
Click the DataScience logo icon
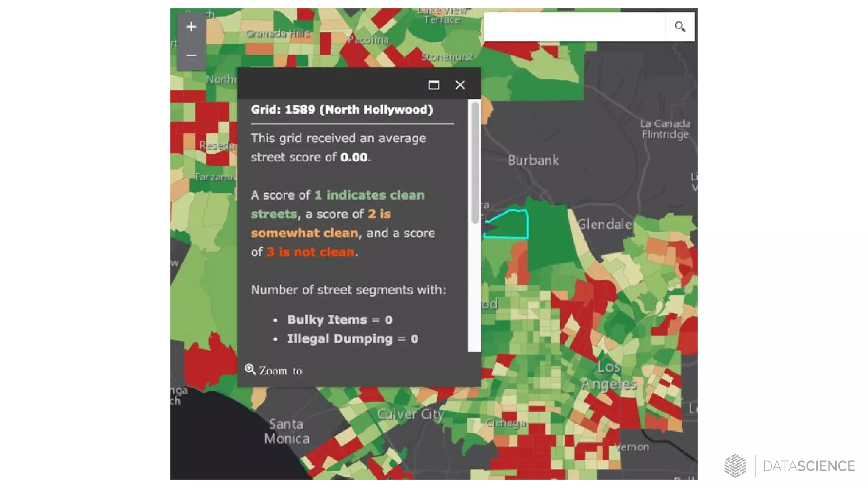pyautogui.click(x=735, y=466)
